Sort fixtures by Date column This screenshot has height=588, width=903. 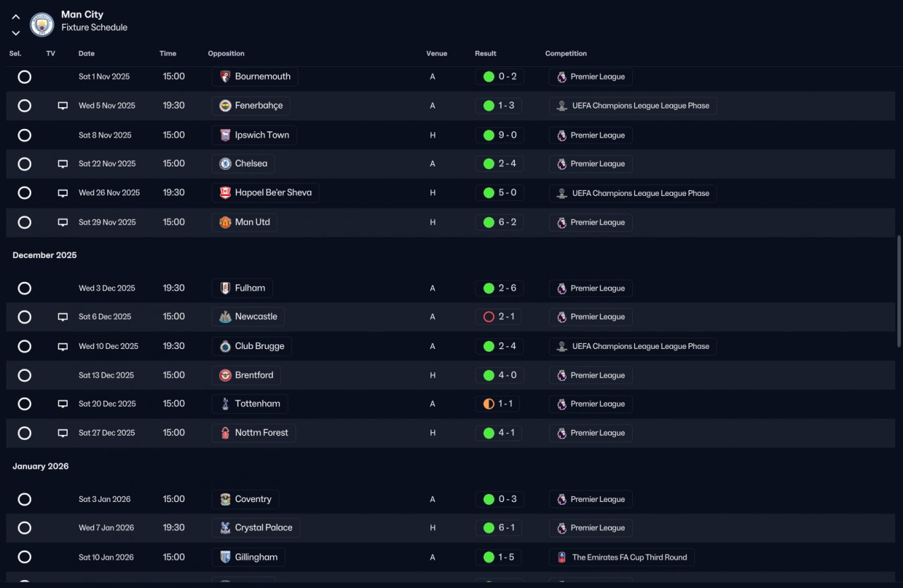[x=86, y=54]
